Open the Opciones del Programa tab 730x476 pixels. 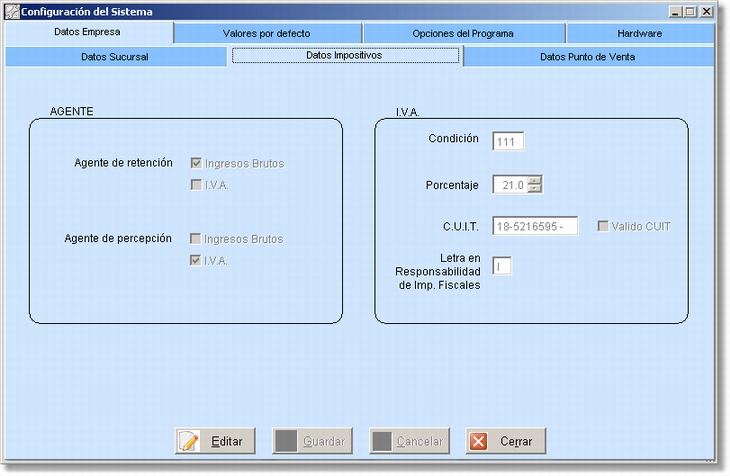tap(462, 33)
